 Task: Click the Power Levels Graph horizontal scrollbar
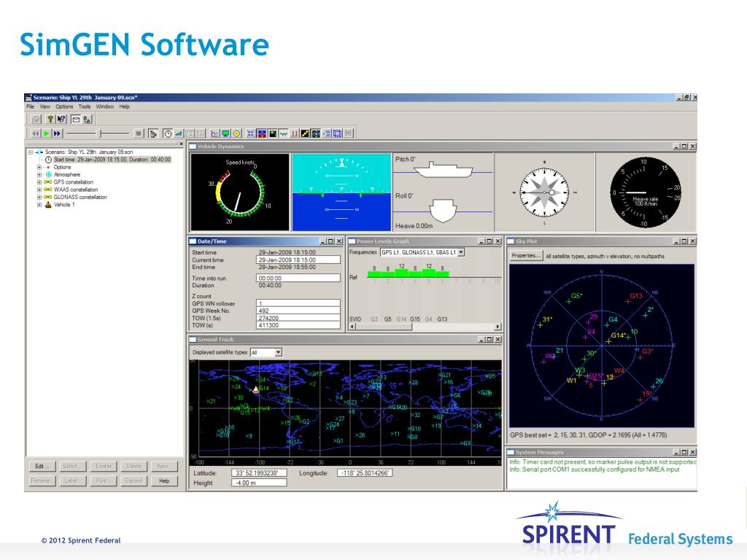tap(425, 327)
